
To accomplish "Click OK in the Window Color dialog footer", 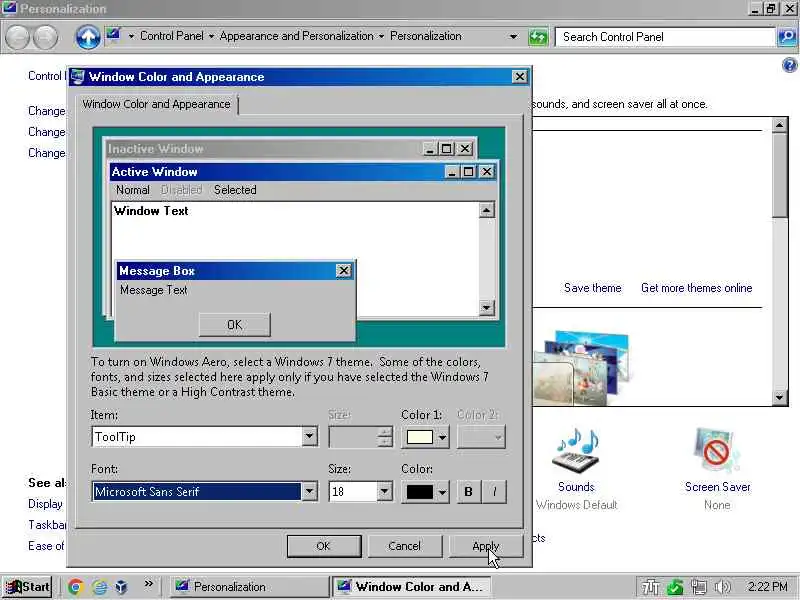I will click(324, 546).
